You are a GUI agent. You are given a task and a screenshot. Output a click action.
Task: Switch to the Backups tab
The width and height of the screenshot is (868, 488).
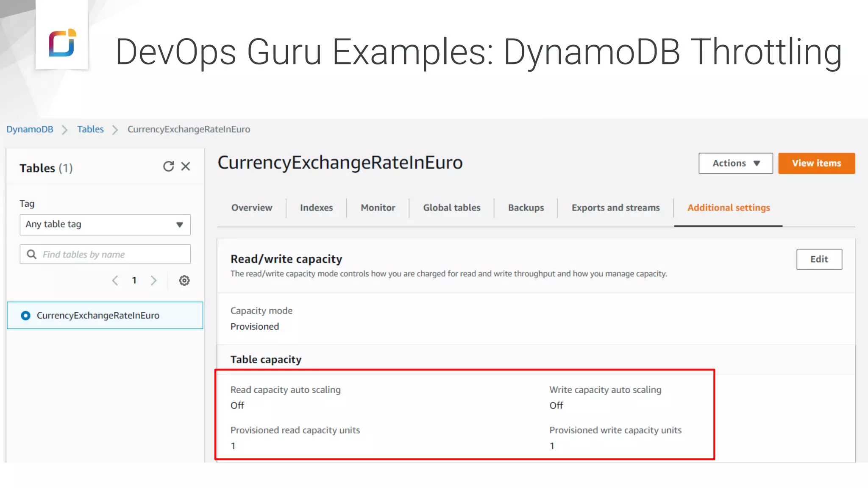[x=526, y=208]
